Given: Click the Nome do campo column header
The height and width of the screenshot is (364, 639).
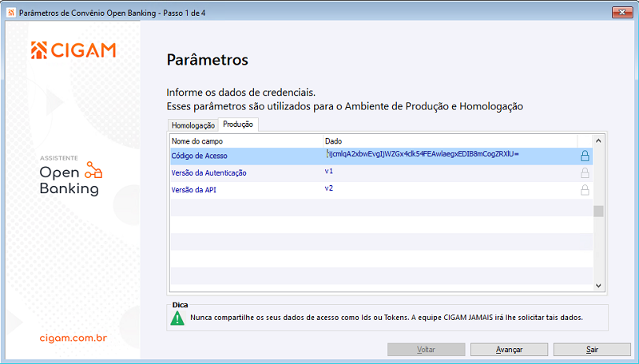Looking at the screenshot, I should [x=247, y=141].
